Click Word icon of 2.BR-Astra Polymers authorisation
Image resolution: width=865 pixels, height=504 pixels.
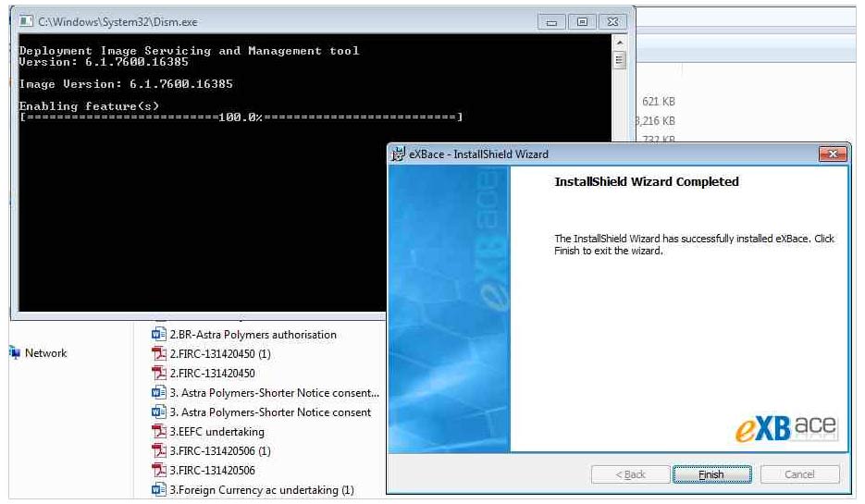point(159,334)
